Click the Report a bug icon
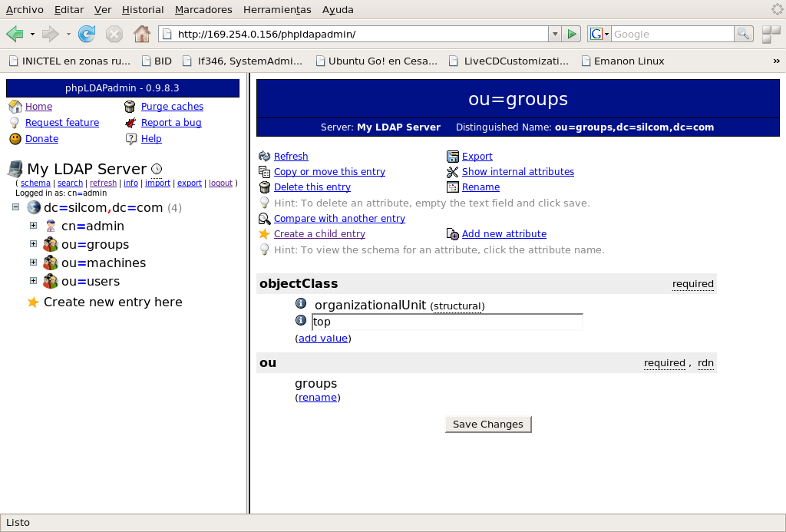Screen dimensions: 786x532 click(130, 123)
